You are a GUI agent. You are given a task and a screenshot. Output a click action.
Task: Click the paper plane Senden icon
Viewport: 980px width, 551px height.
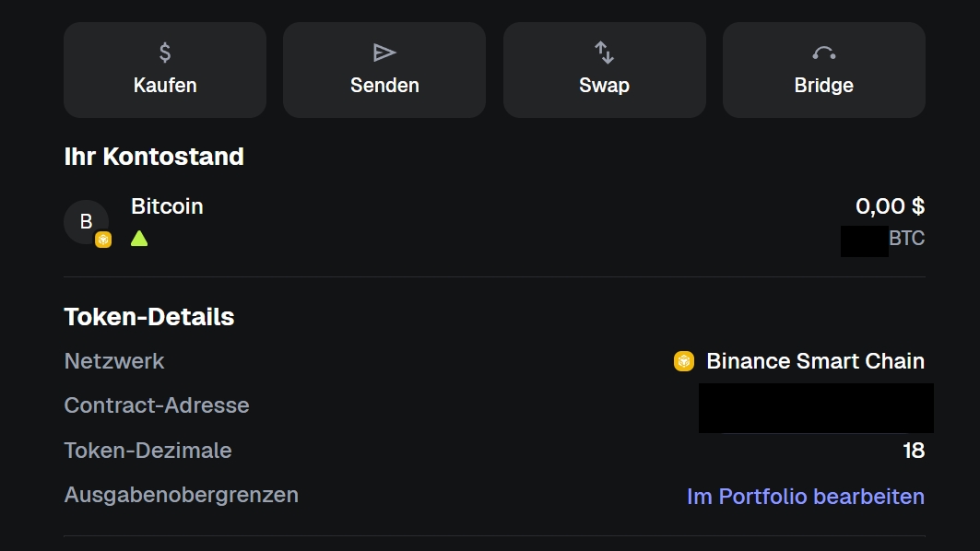click(x=384, y=53)
